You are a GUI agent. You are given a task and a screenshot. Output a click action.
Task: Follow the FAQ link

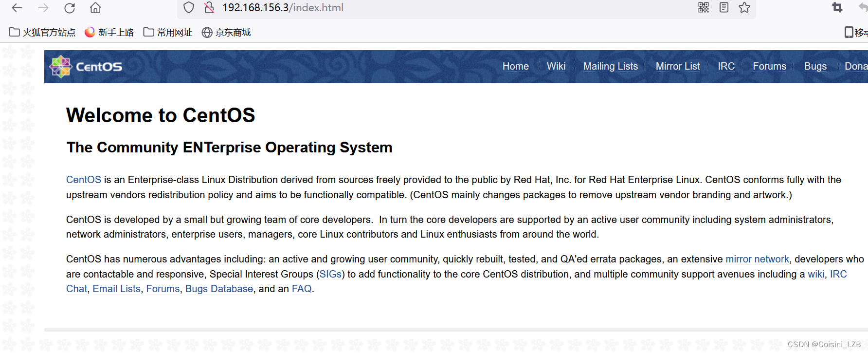pos(302,289)
